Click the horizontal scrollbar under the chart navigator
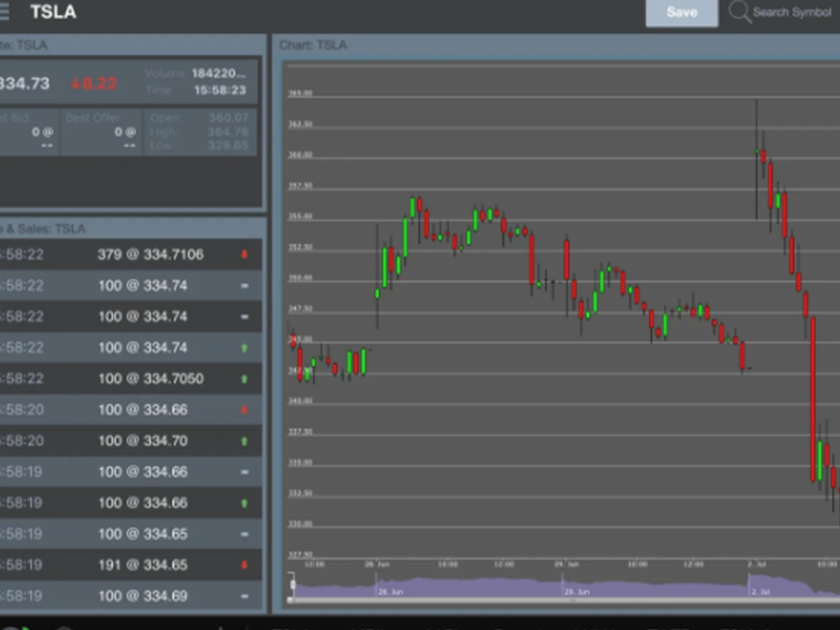 click(x=563, y=601)
